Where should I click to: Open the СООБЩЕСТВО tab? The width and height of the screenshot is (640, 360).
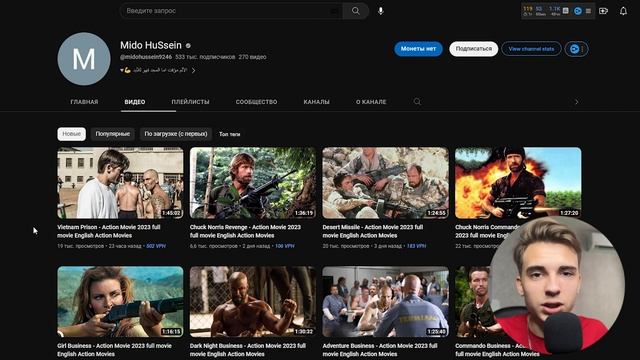pyautogui.click(x=256, y=102)
